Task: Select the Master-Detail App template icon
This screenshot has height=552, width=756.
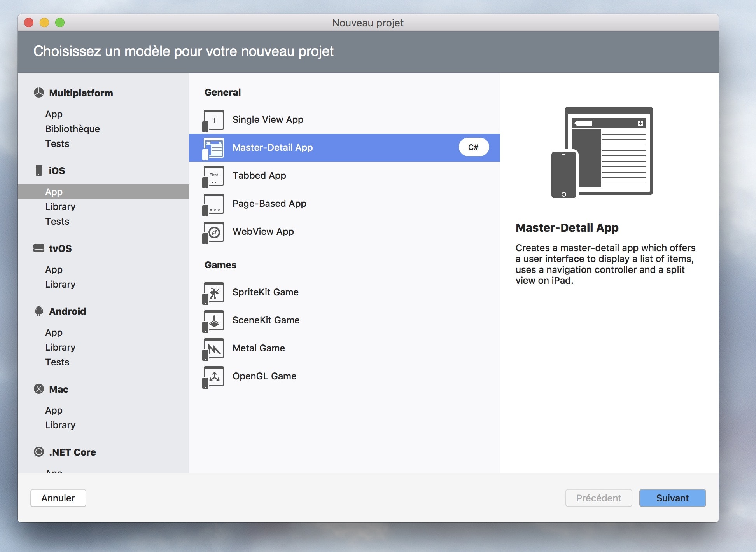Action: (213, 148)
